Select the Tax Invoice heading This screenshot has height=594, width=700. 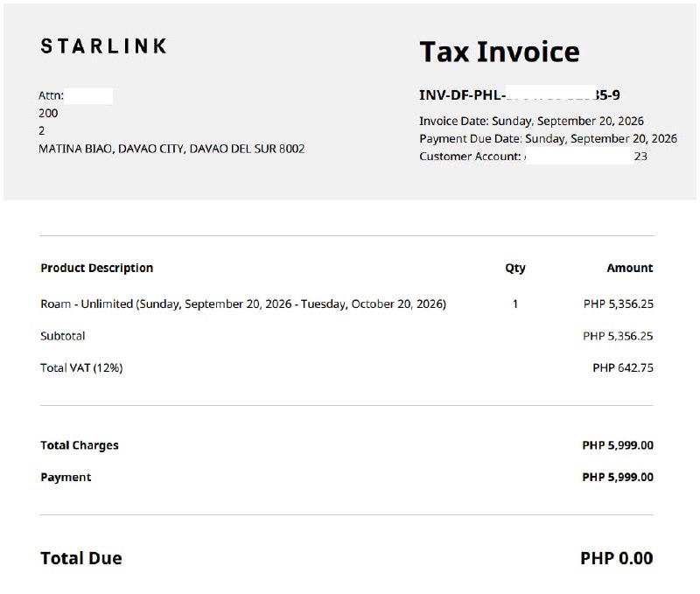coord(500,52)
